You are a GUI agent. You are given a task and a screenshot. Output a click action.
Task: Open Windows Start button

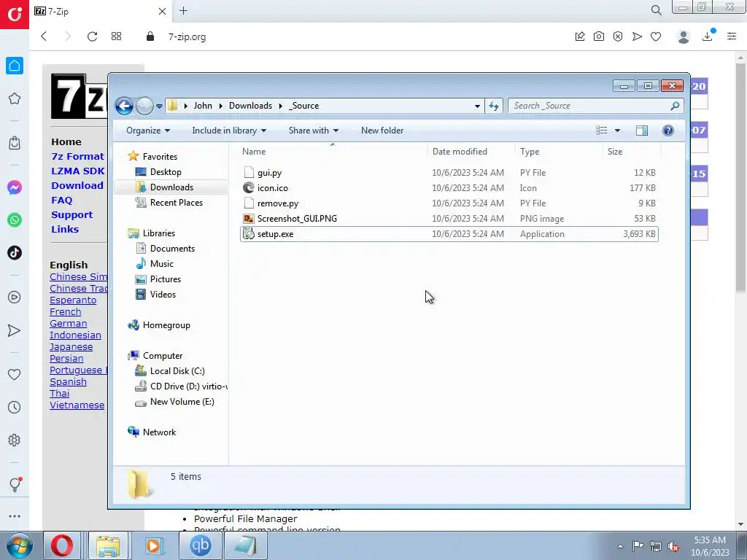click(x=19, y=545)
